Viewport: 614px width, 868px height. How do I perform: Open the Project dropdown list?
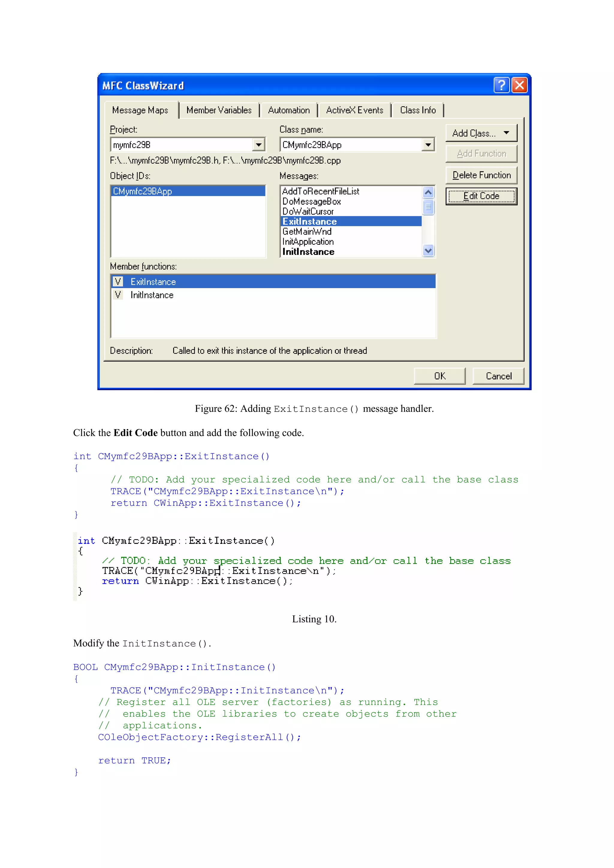(x=258, y=145)
